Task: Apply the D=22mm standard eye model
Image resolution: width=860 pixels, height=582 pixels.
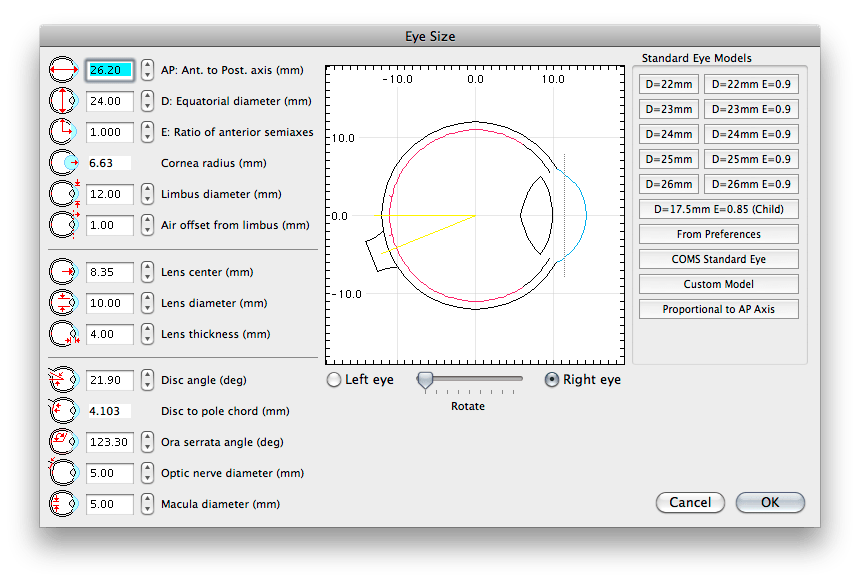Action: [669, 84]
